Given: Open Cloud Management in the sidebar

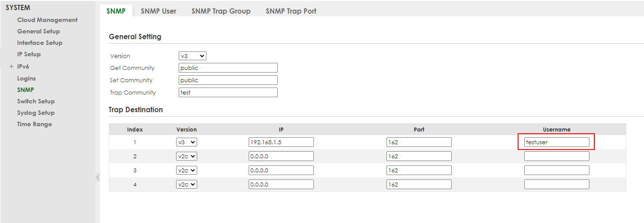Looking at the screenshot, I should [x=47, y=20].
